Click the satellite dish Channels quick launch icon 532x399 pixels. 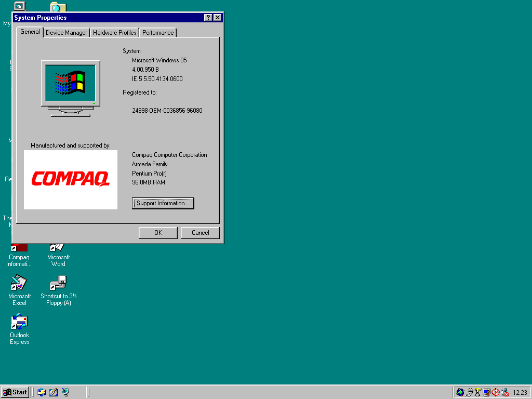[x=65, y=392]
